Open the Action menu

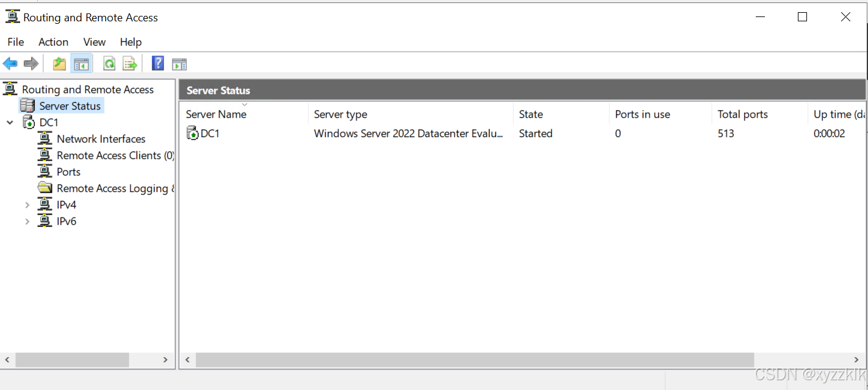pos(53,41)
